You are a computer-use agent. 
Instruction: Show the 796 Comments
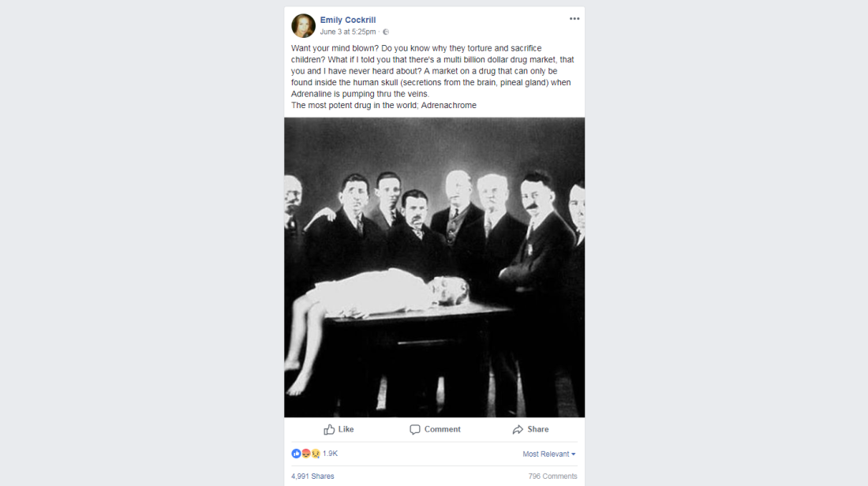pyautogui.click(x=552, y=476)
